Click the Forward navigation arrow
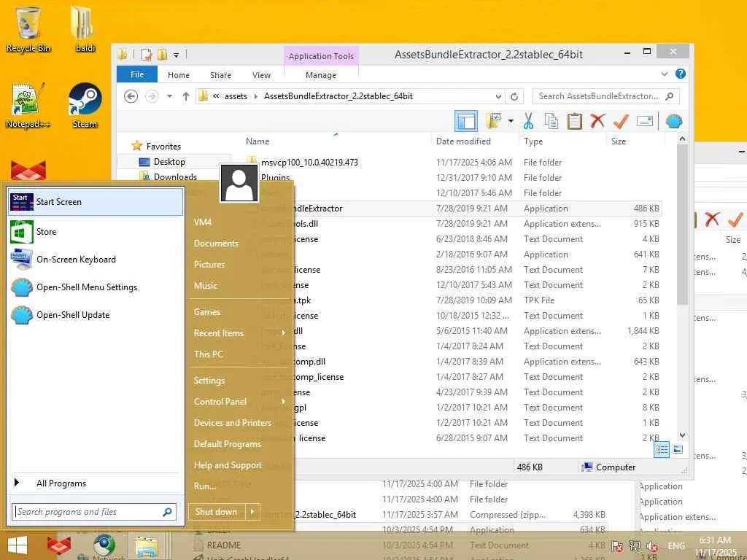 coord(152,96)
